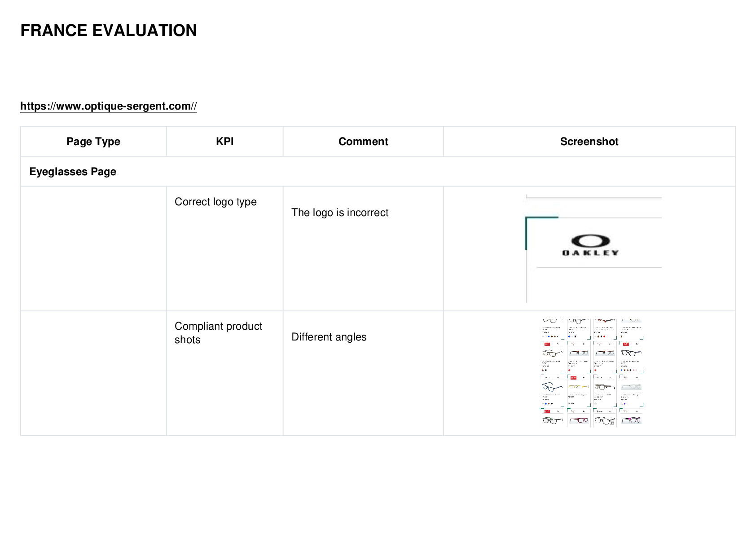The image size is (756, 535).
Task: Click the red Ray-Ban logo above blue-temple glasses
Action: [x=626, y=344]
